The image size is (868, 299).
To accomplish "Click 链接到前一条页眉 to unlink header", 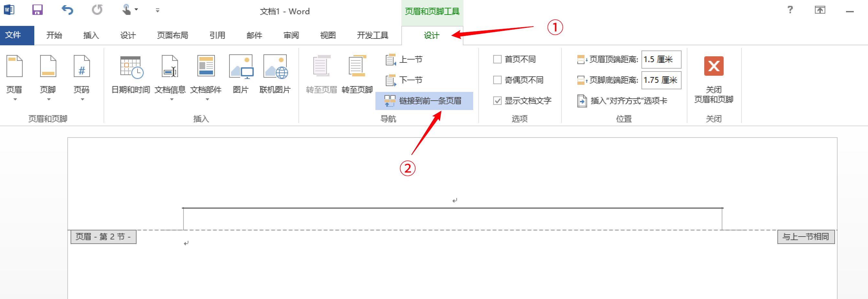I will click(x=424, y=101).
